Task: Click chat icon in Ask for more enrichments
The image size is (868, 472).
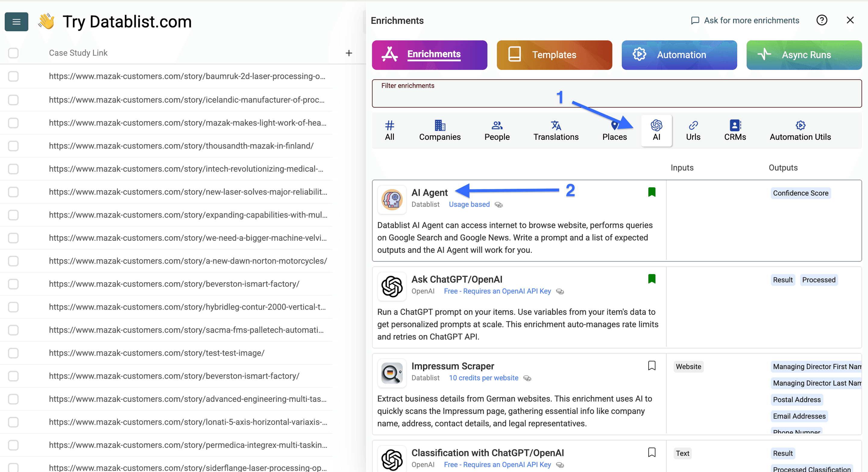Action: (695, 21)
